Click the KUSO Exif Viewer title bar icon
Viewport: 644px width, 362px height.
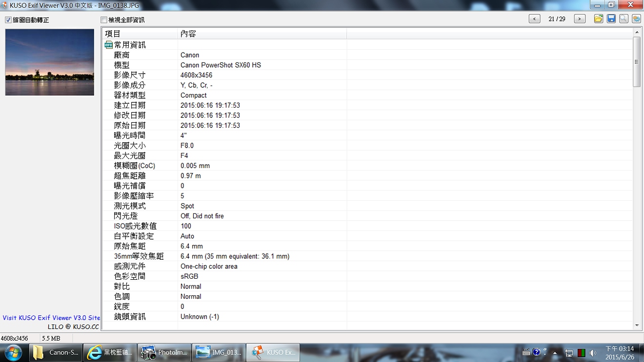coord(4,4)
